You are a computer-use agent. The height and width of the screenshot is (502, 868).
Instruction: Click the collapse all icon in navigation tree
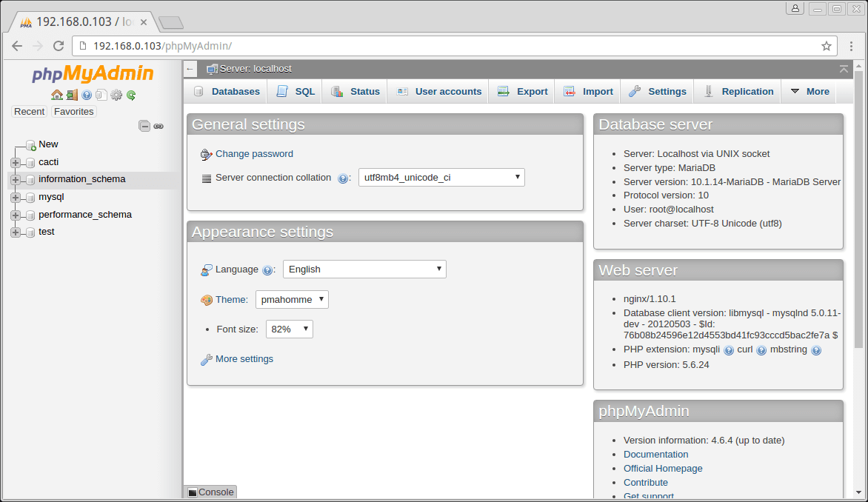(x=144, y=127)
